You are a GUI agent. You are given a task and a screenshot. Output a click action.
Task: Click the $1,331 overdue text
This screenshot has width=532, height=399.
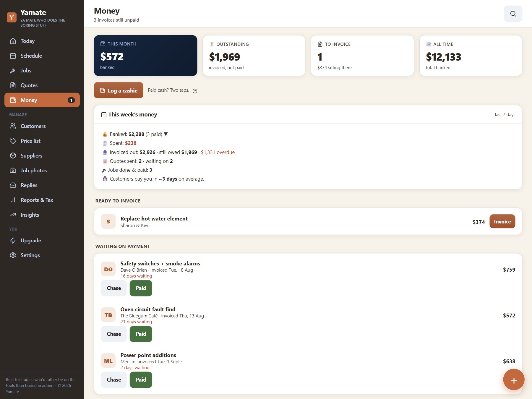point(218,152)
